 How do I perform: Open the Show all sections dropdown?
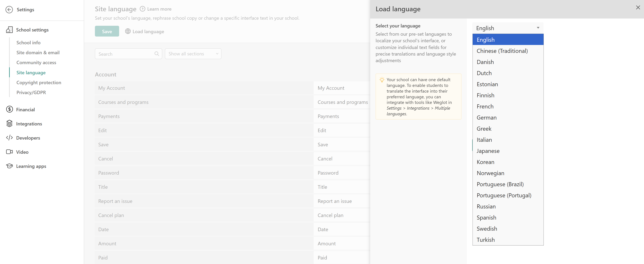coord(193,54)
